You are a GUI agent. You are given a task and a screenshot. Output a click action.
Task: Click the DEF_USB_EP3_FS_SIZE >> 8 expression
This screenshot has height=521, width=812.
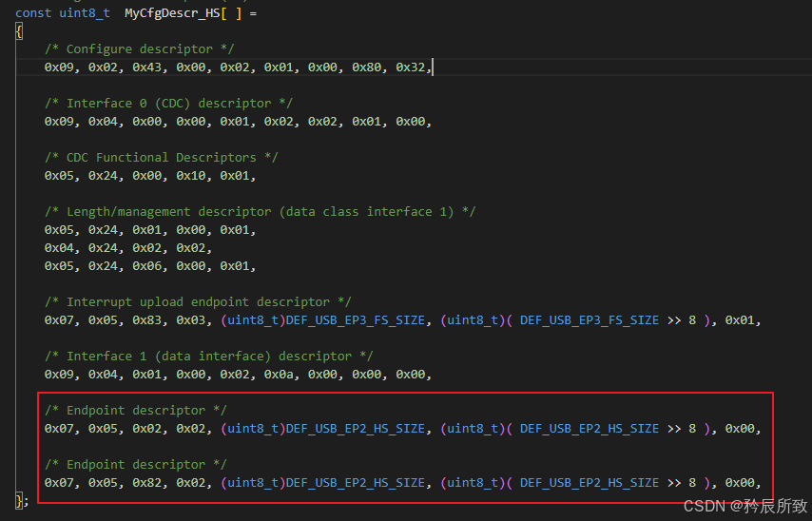(x=608, y=320)
